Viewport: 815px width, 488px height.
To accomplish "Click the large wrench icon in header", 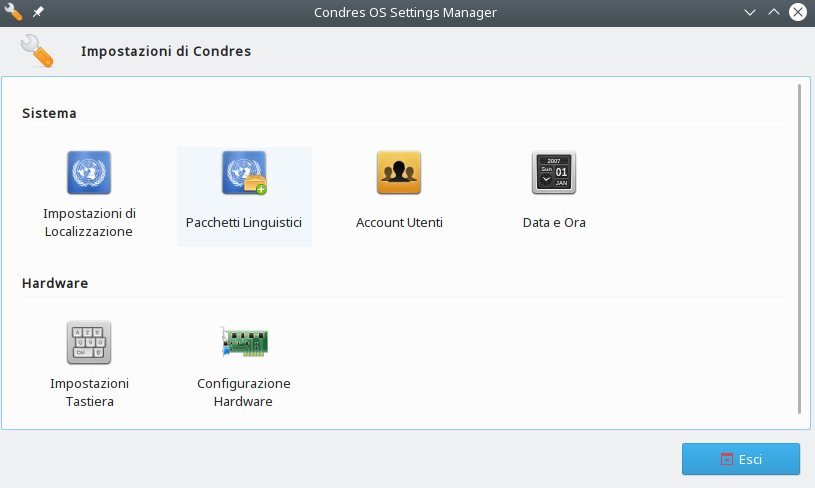I will [x=37, y=51].
